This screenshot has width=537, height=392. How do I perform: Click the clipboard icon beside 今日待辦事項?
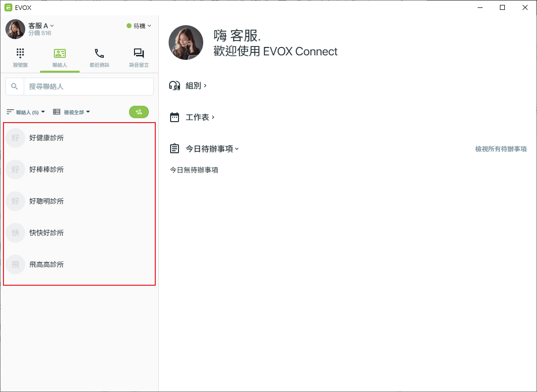175,149
